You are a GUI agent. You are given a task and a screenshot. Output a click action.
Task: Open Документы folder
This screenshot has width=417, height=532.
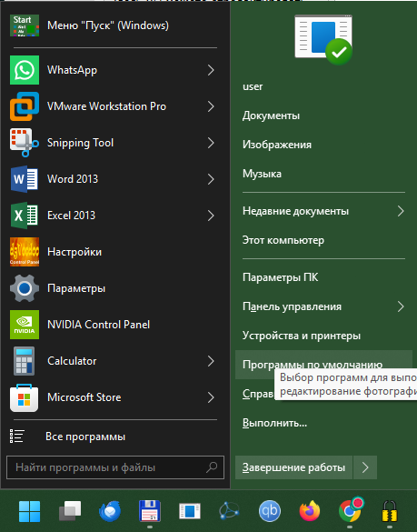point(271,115)
